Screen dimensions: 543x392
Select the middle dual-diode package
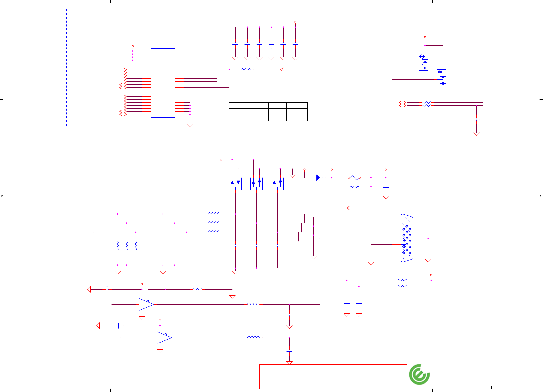tap(256, 184)
